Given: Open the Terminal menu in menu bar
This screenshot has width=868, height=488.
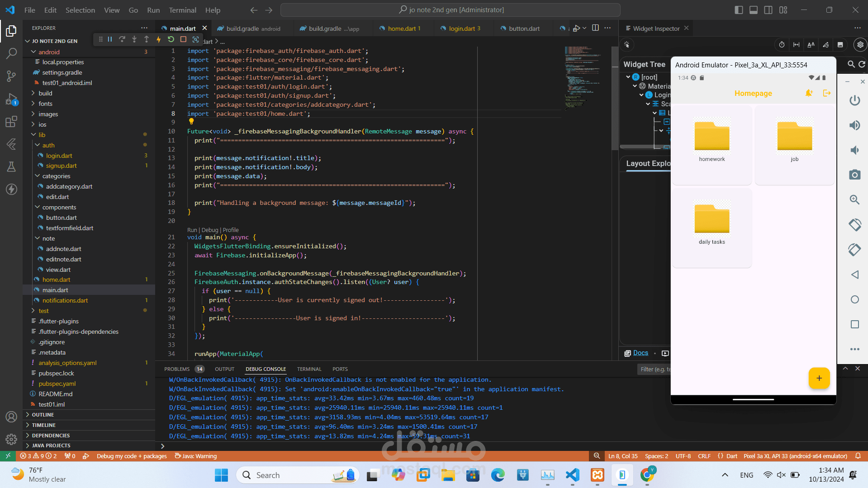Looking at the screenshot, I should pos(182,10).
